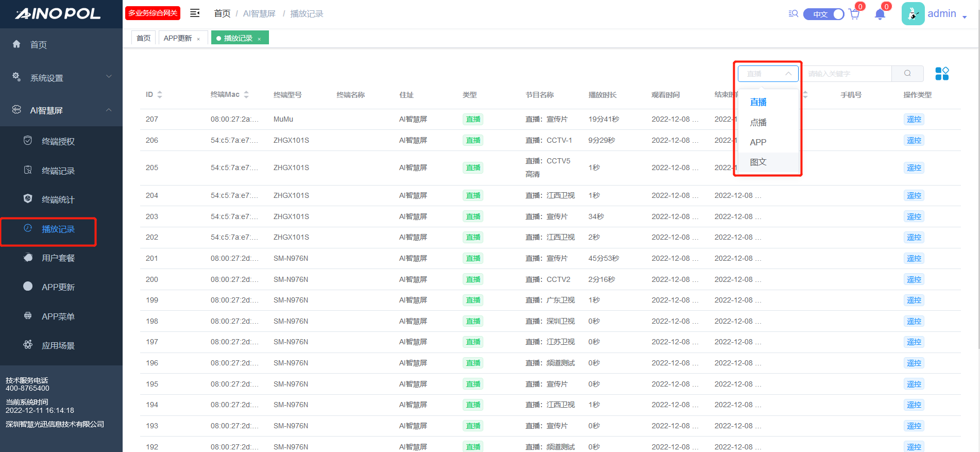Screen dimensions: 980x452
Task: Focus the keyword search input field
Action: pyautogui.click(x=847, y=74)
